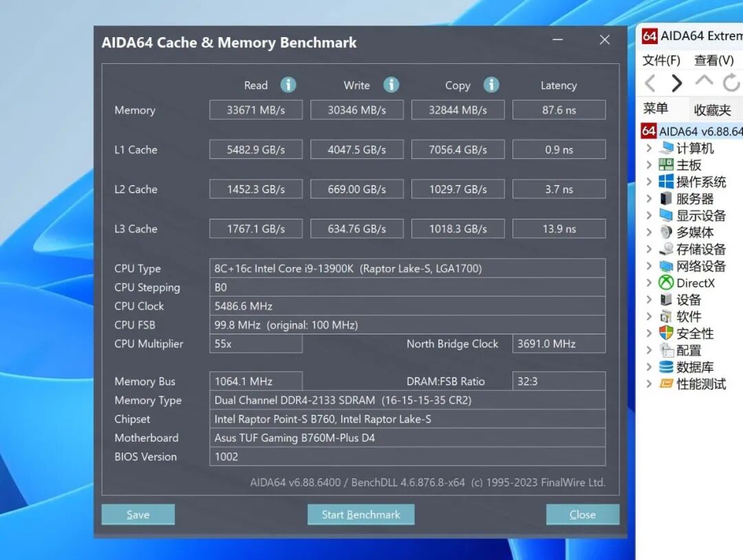Screen dimensions: 743x560
Task: Select the 存储设备 storage icon
Action: click(x=666, y=249)
